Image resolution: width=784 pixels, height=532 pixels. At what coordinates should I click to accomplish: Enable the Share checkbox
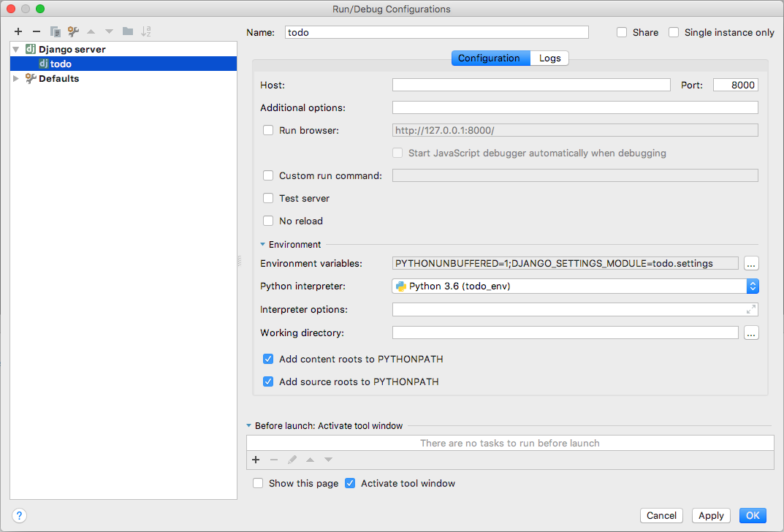[622, 32]
